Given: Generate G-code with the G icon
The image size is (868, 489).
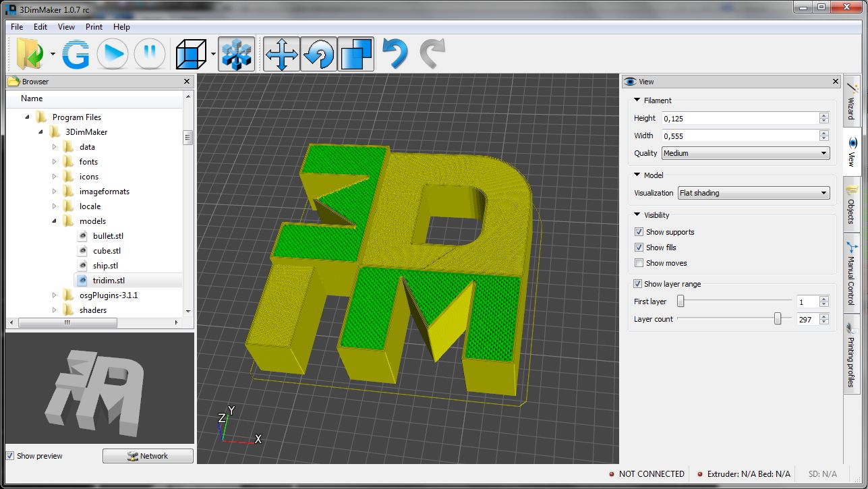Looking at the screenshot, I should click(76, 54).
